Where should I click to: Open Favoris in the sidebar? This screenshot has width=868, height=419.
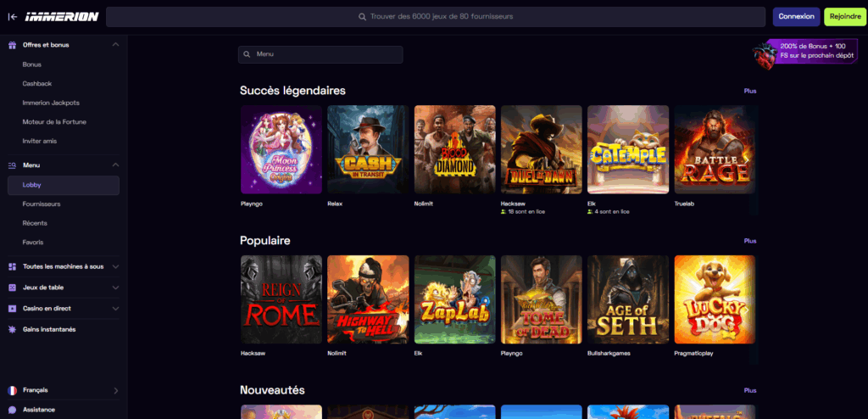point(33,243)
